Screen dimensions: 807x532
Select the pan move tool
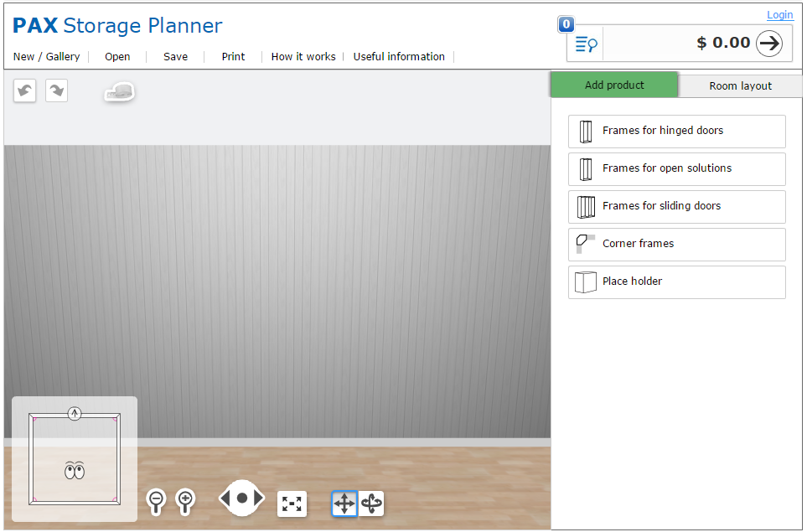click(344, 504)
